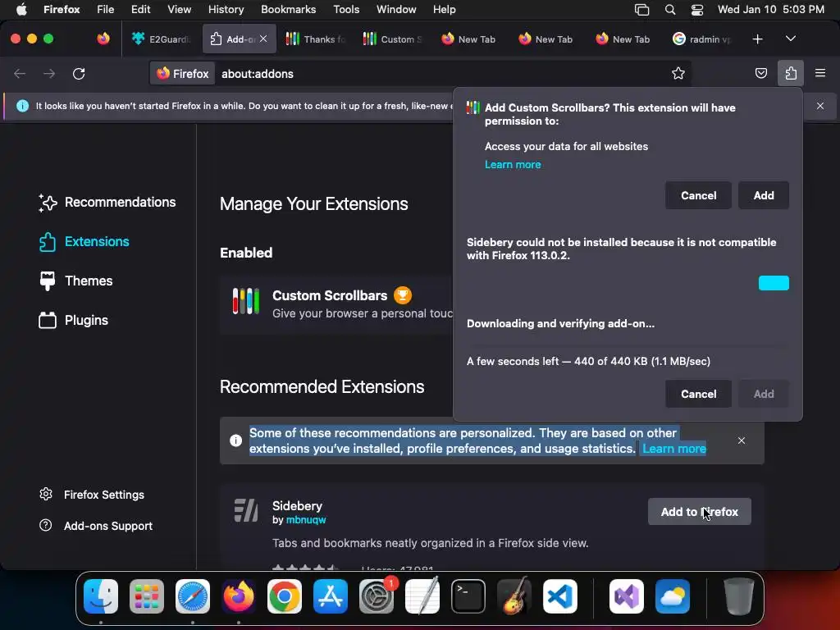Click Add for Custom Scrollbars permission
Image resolution: width=840 pixels, height=630 pixels.
click(764, 195)
